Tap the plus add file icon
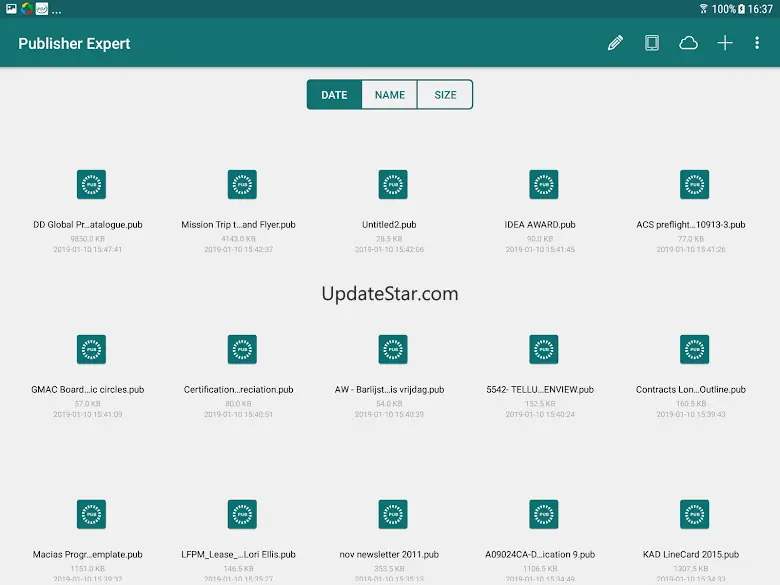 pyautogui.click(x=725, y=43)
